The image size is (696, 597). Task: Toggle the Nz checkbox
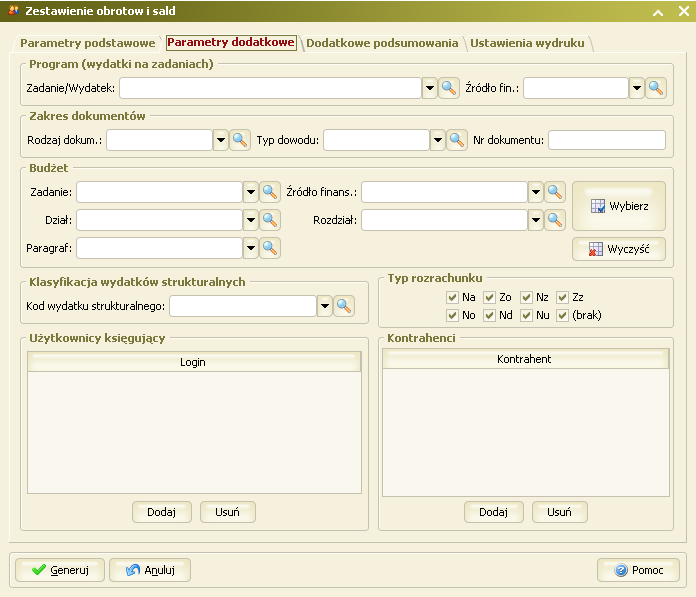(x=526, y=297)
